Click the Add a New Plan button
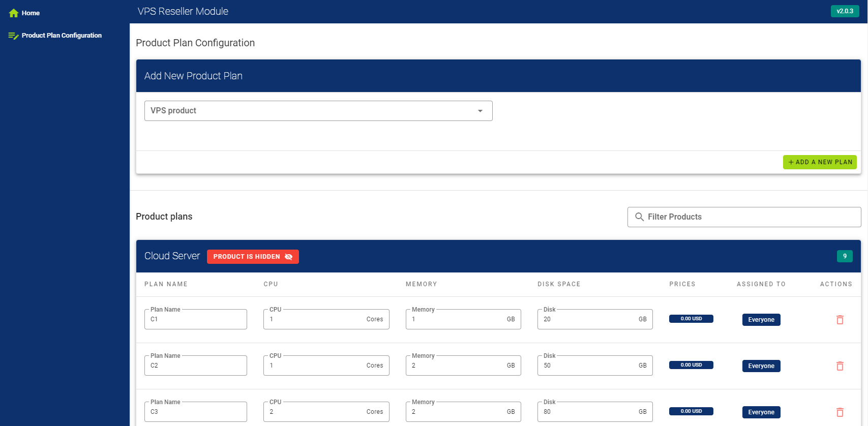 [819, 162]
